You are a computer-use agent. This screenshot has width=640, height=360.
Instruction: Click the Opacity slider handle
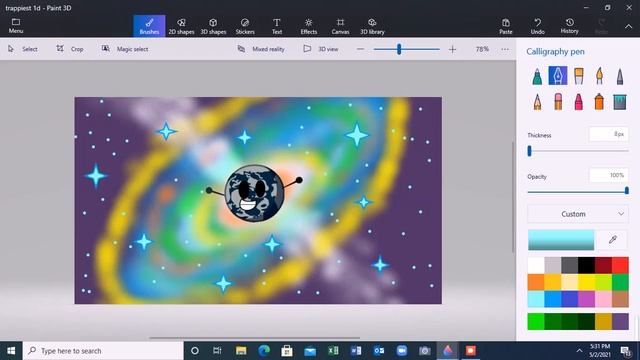point(627,191)
